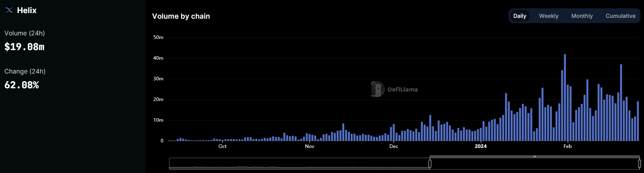The height and width of the screenshot is (173, 644).
Task: Click the right handle of range slider
Action: point(639,163)
